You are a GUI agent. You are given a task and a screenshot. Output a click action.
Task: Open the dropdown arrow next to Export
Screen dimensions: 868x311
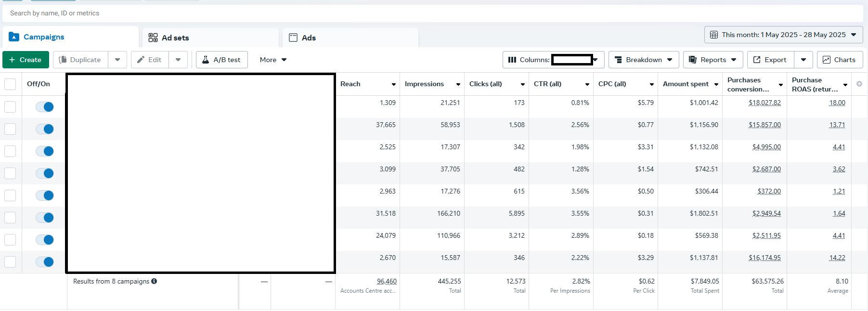(803, 60)
